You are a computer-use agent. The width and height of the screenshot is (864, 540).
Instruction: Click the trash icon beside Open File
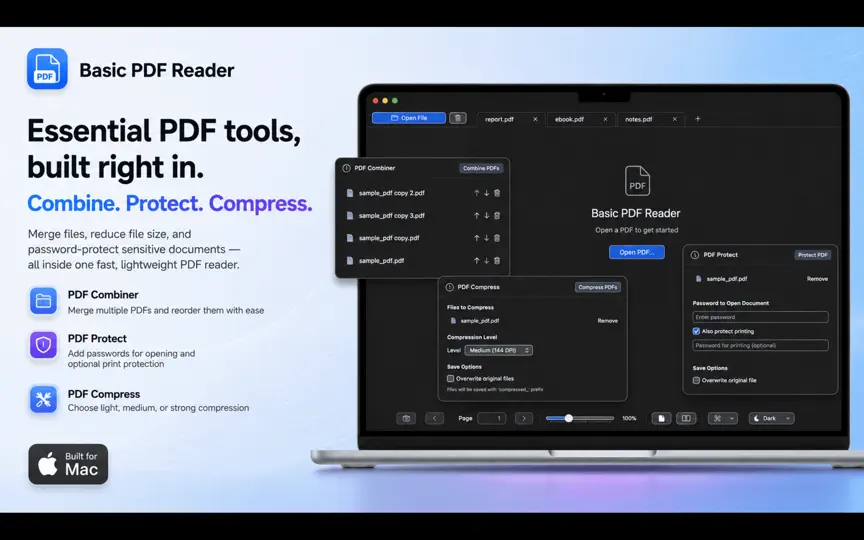coord(457,118)
